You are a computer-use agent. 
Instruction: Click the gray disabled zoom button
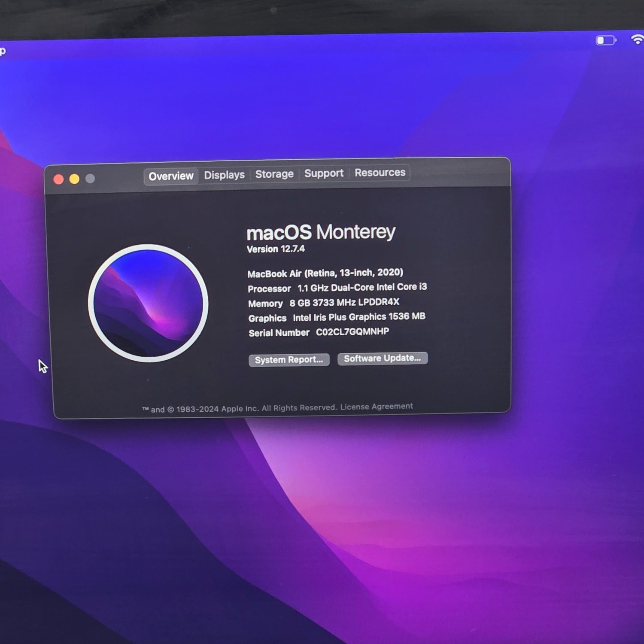[x=90, y=179]
